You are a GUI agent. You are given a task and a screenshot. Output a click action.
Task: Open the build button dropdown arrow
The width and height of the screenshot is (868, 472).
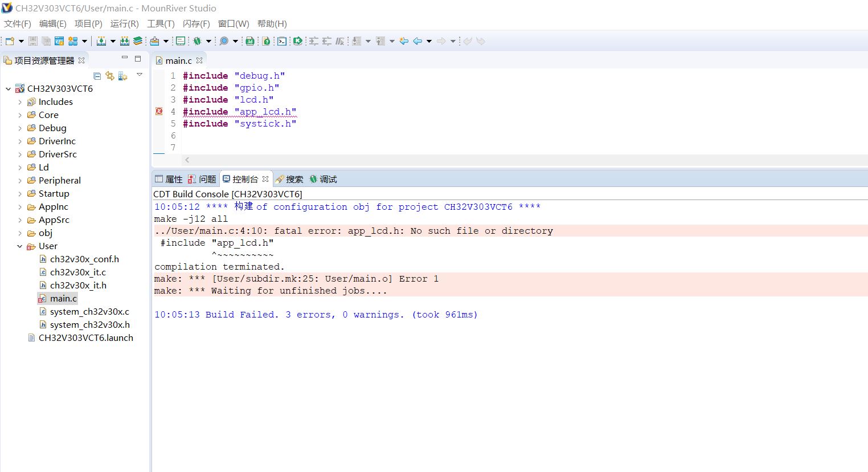(112, 41)
